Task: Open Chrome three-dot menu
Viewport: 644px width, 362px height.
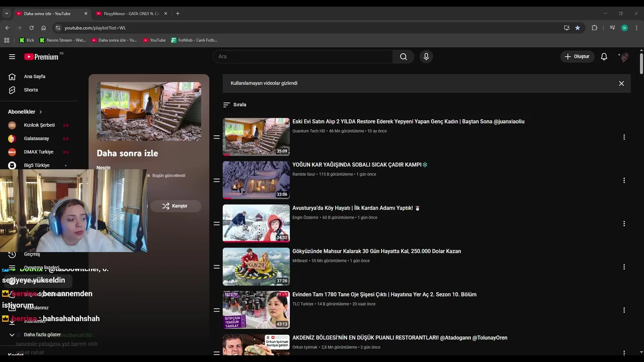Action: click(x=637, y=28)
